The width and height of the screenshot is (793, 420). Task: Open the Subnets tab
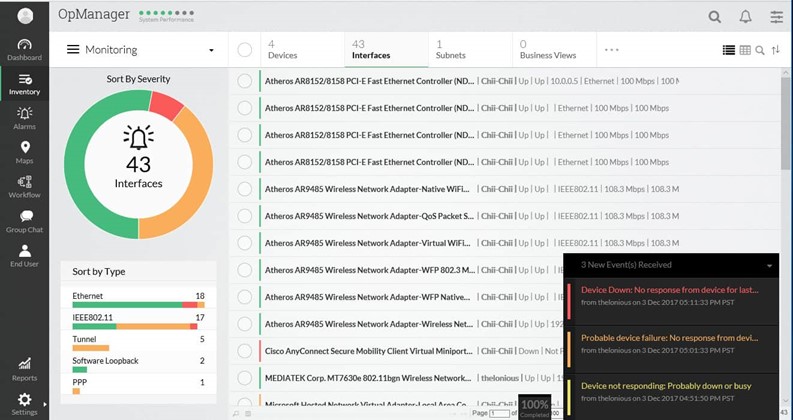450,50
